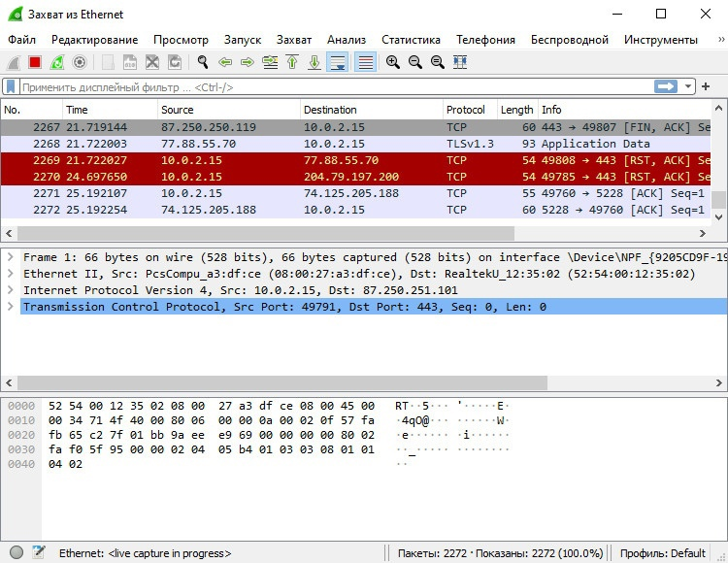This screenshot has width=728, height=563.
Task: Toggle the display filter bookmark button
Action: [11, 86]
